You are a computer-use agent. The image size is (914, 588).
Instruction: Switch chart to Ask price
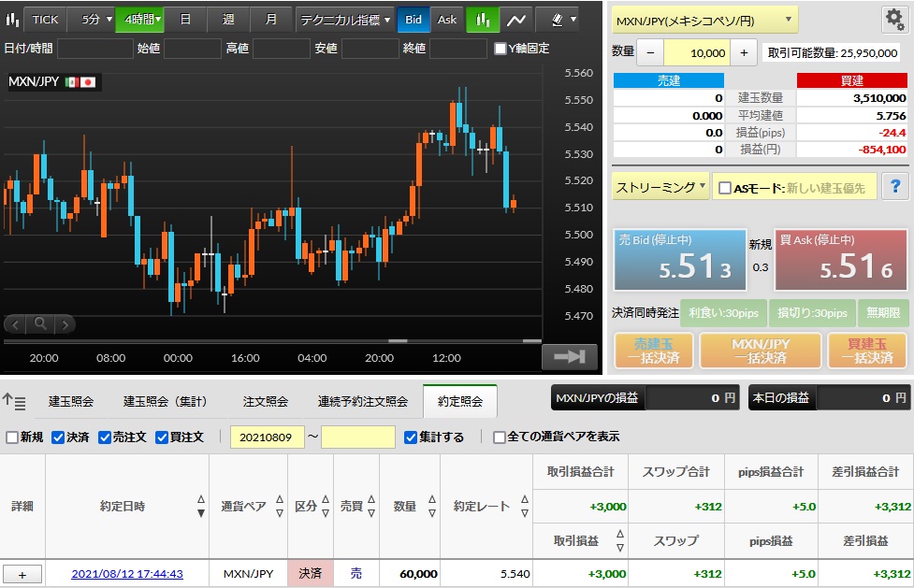447,20
